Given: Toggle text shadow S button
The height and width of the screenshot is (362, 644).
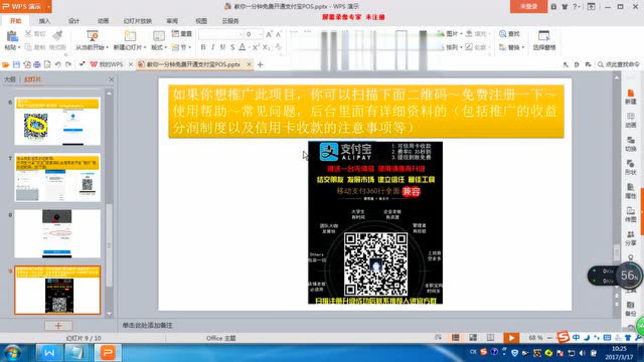Looking at the screenshot, I should [x=232, y=47].
